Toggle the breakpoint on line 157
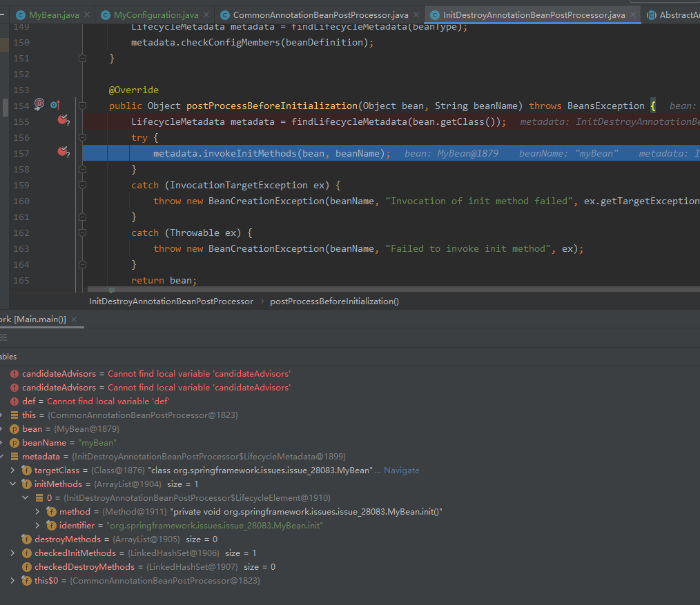The image size is (700, 605). (x=64, y=152)
